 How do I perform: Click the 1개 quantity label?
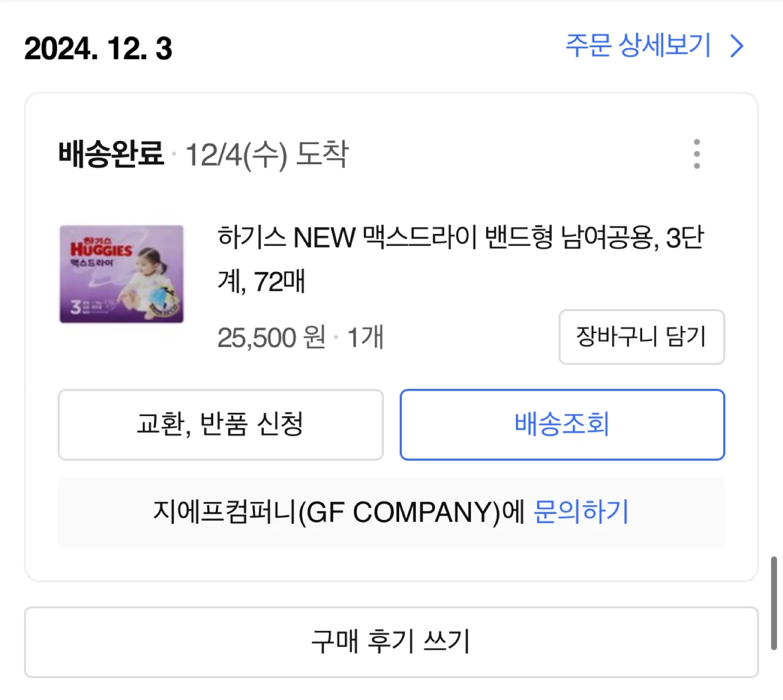pyautogui.click(x=365, y=337)
